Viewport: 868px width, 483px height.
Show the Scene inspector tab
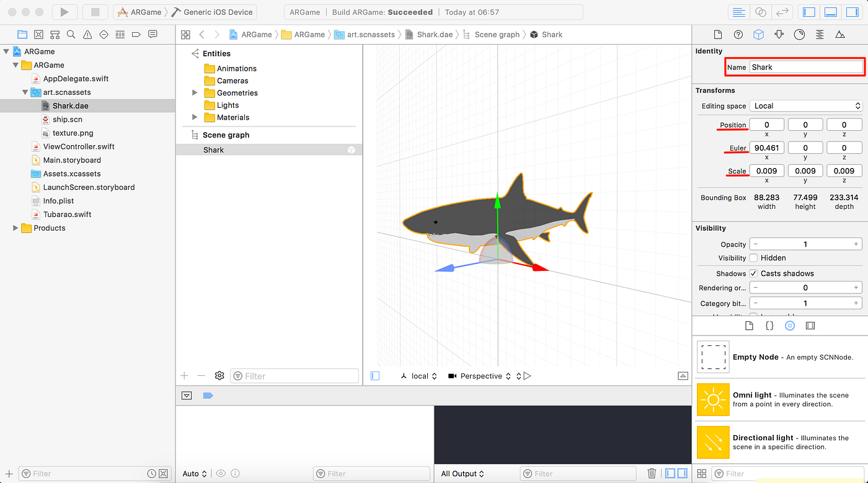click(840, 35)
